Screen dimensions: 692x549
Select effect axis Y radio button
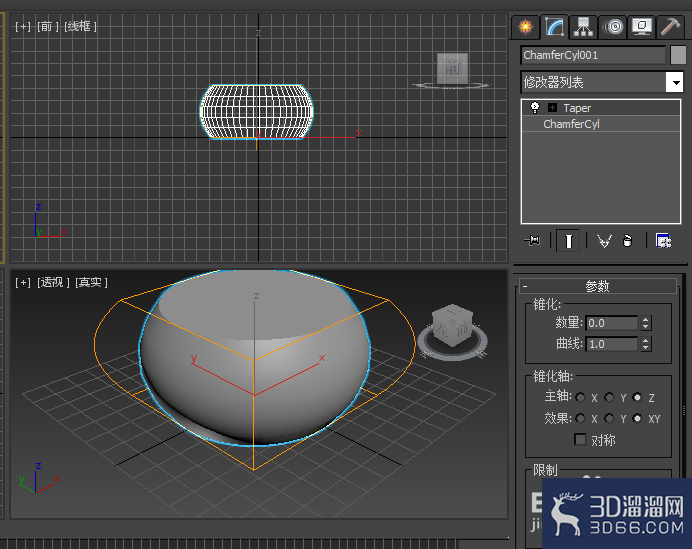click(609, 418)
